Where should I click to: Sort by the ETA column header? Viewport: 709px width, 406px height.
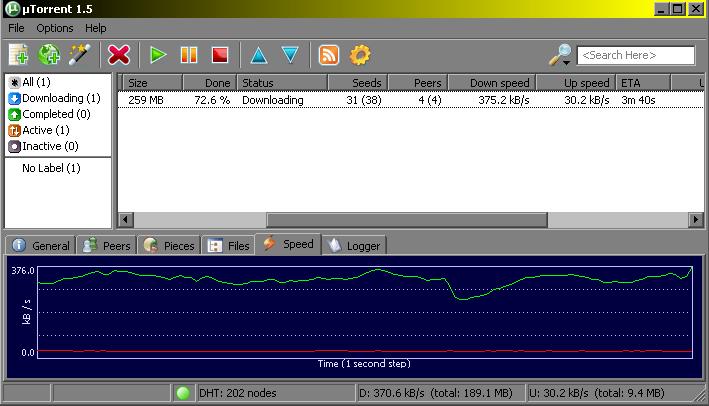click(643, 83)
